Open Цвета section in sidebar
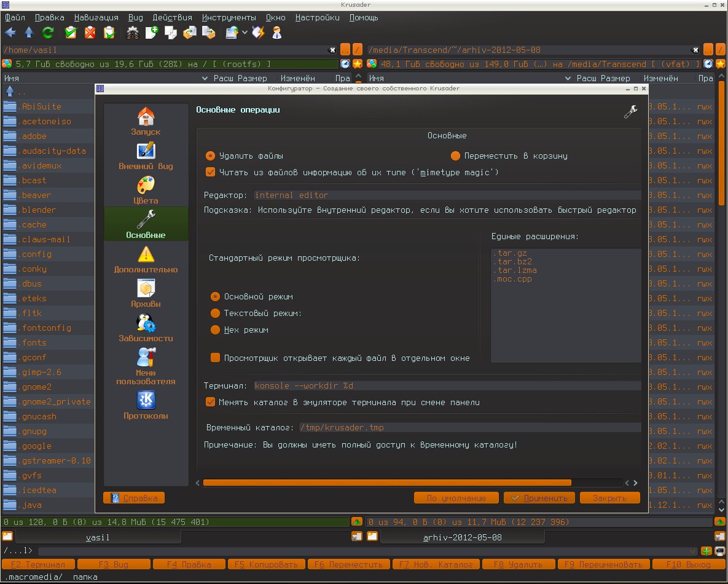Viewport: 728px width, 584px height. [146, 190]
